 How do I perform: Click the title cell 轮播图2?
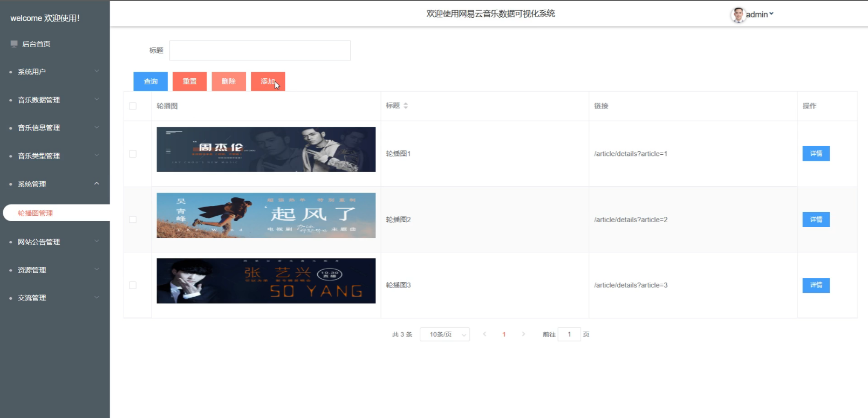coord(398,220)
